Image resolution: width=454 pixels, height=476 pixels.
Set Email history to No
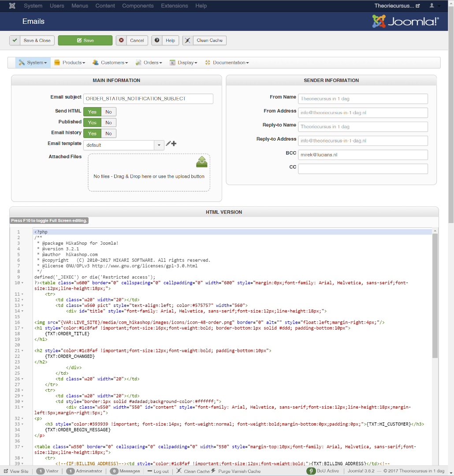tap(108, 133)
